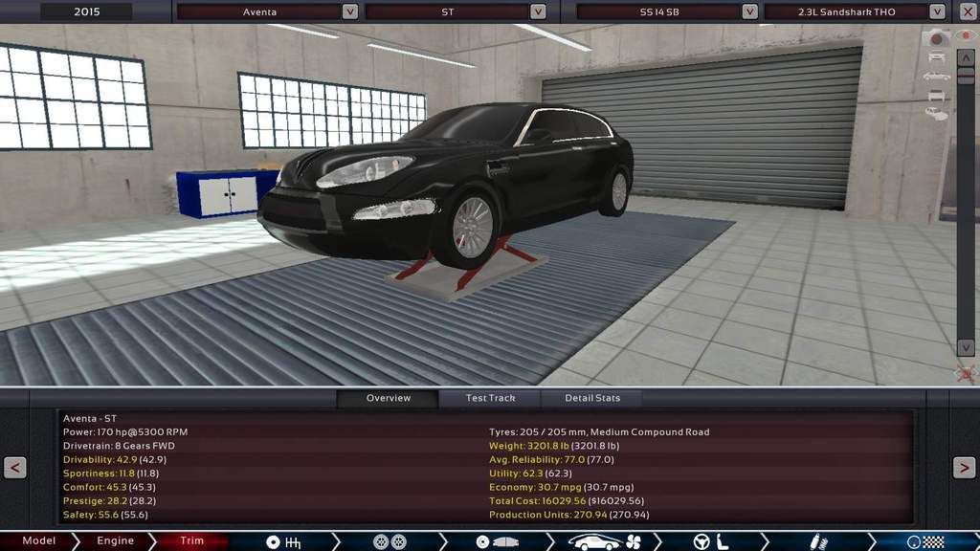Switch to the Overview tab
This screenshot has width=980, height=551.
(389, 398)
